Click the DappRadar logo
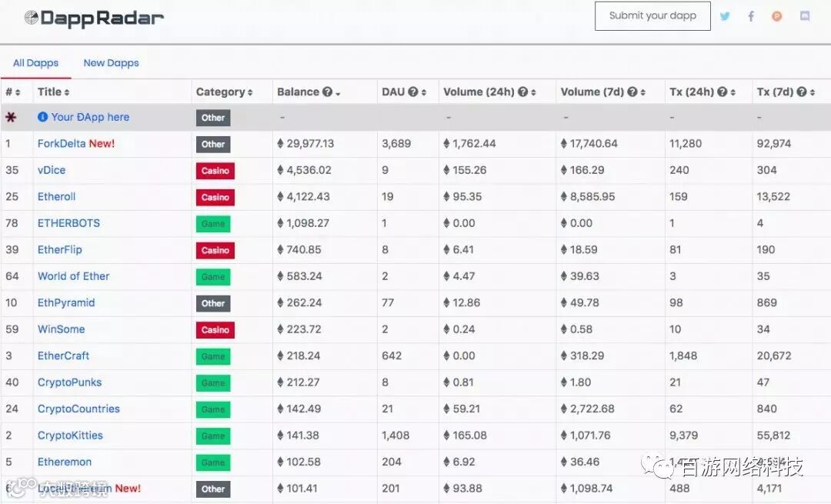Viewport: 831px width, 504px height. 94,18
